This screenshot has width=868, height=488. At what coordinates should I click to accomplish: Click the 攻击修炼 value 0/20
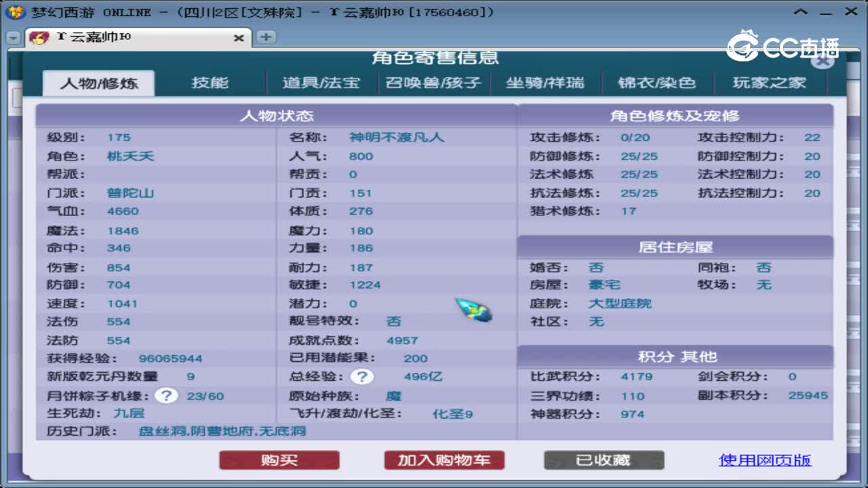(635, 138)
